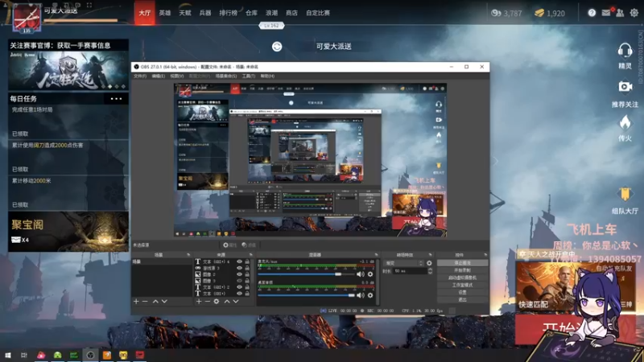Switch to the 英雄 tab in the game
The image size is (644, 362).
pyautogui.click(x=165, y=13)
